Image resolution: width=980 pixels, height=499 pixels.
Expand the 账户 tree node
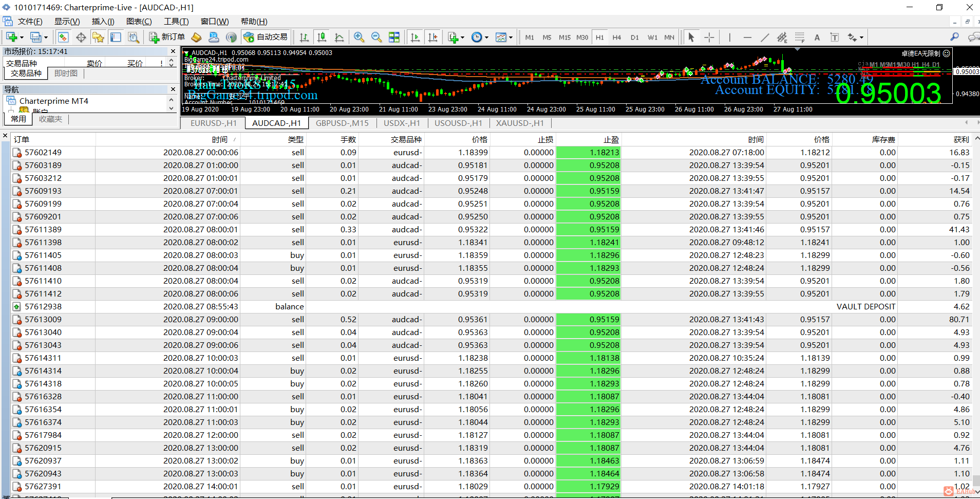pyautogui.click(x=11, y=111)
